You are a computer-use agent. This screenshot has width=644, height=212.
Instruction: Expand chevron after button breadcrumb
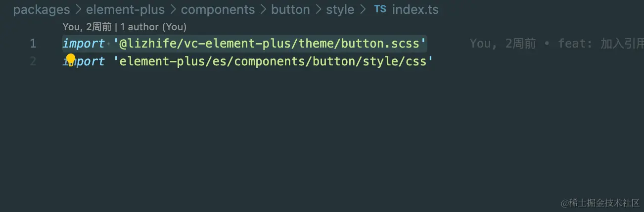318,9
